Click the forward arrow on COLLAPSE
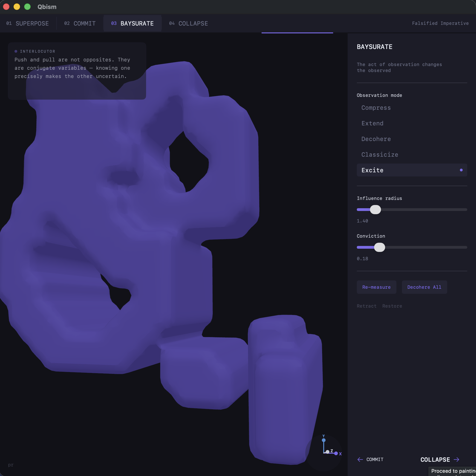This screenshot has width=476, height=476. pyautogui.click(x=457, y=459)
